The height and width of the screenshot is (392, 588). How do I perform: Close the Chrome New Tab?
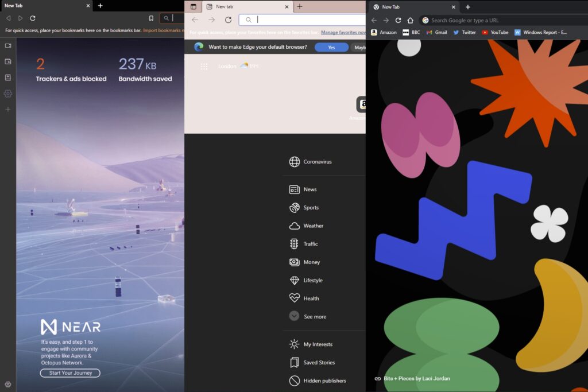click(x=454, y=7)
